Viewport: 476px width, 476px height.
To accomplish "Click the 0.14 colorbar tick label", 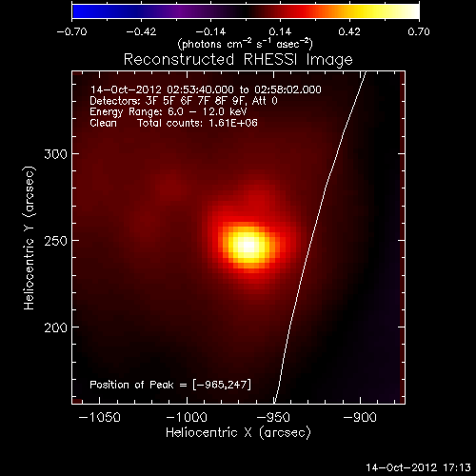I will tap(280, 31).
